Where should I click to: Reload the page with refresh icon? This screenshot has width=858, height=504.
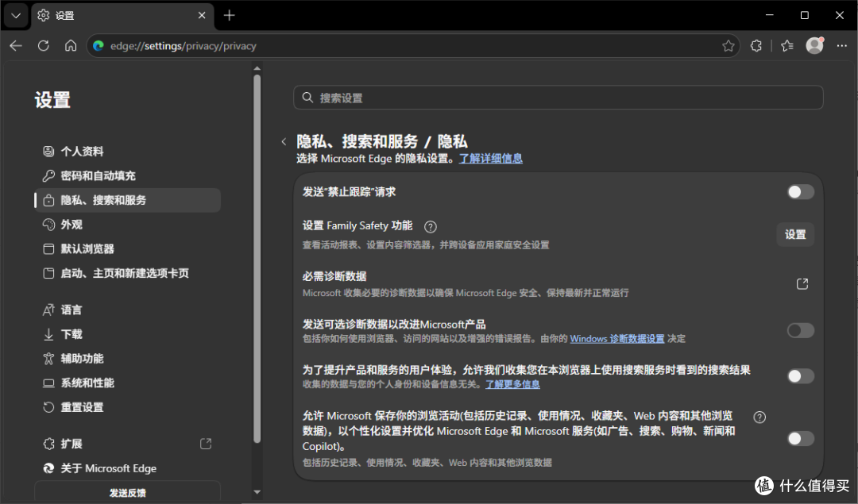pos(43,46)
